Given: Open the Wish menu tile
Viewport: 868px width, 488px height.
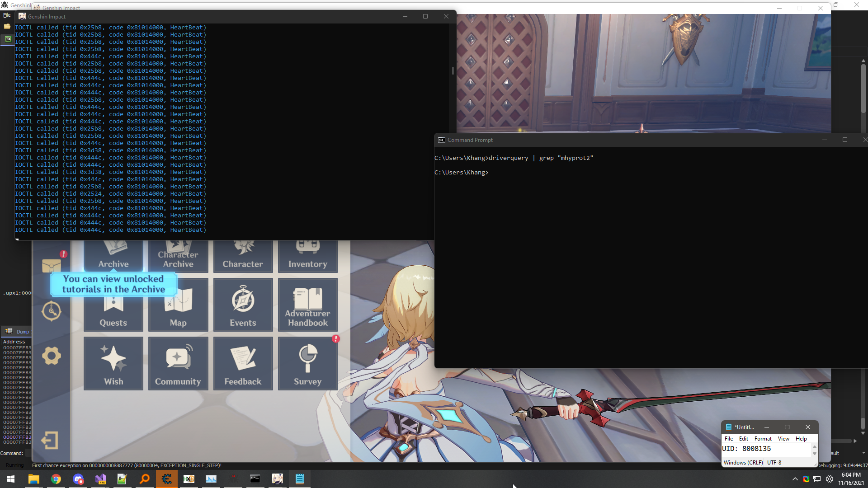Looking at the screenshot, I should point(113,363).
